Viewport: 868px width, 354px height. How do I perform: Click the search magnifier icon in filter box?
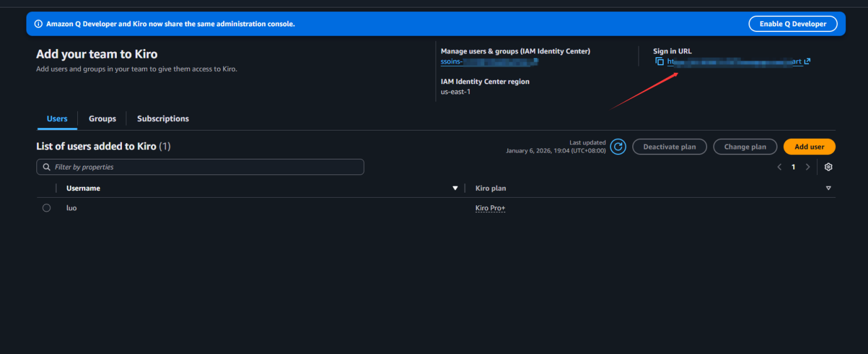click(x=47, y=167)
